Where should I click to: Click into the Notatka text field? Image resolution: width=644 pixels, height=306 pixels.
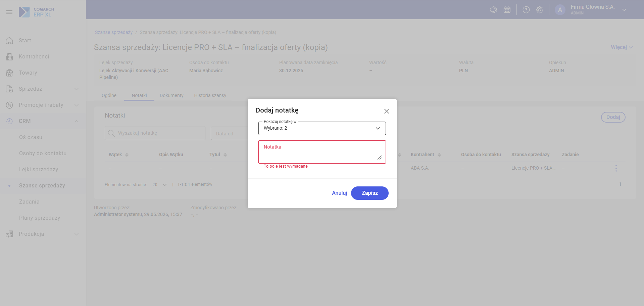point(322,152)
